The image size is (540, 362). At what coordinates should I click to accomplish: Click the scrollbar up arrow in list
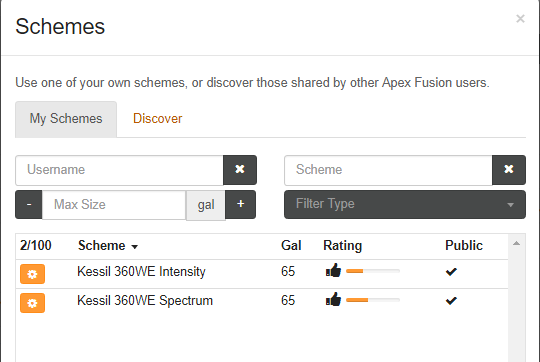[516, 243]
